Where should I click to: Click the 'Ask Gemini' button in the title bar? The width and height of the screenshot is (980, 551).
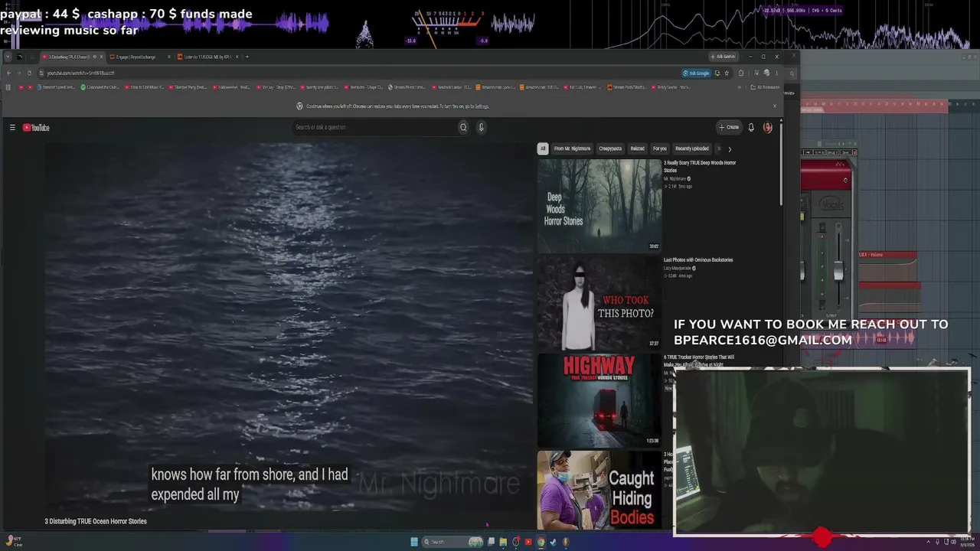(723, 57)
